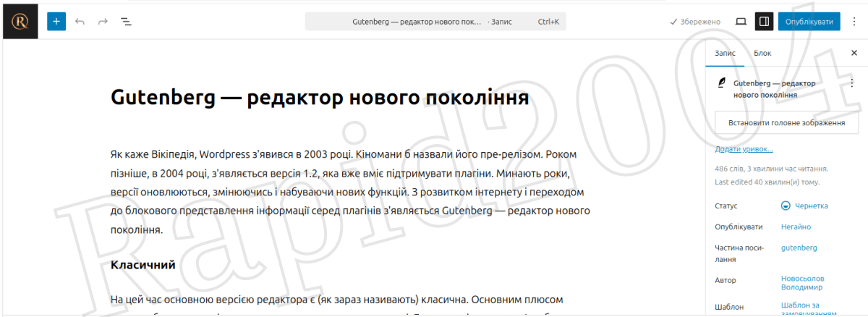Open the post actions three-dots menu
The image size is (868, 317).
click(851, 83)
